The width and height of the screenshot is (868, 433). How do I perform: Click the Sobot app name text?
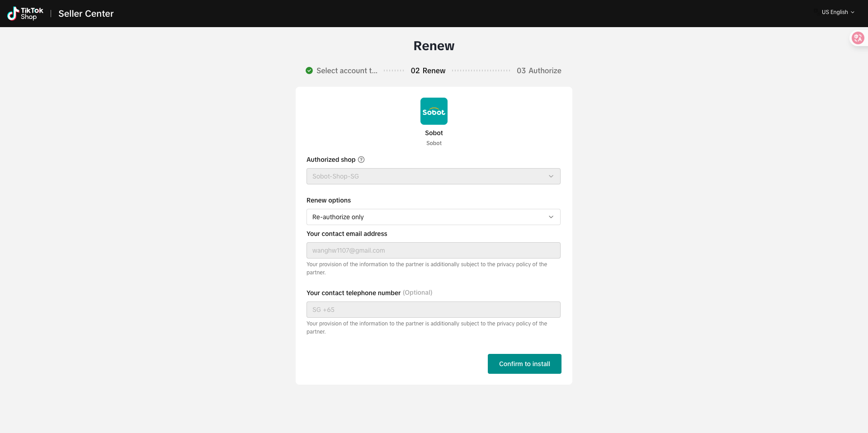(434, 133)
